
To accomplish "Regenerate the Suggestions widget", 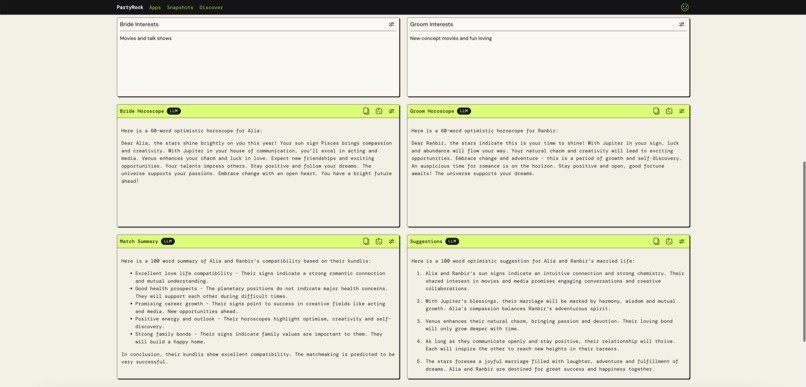I will point(669,241).
